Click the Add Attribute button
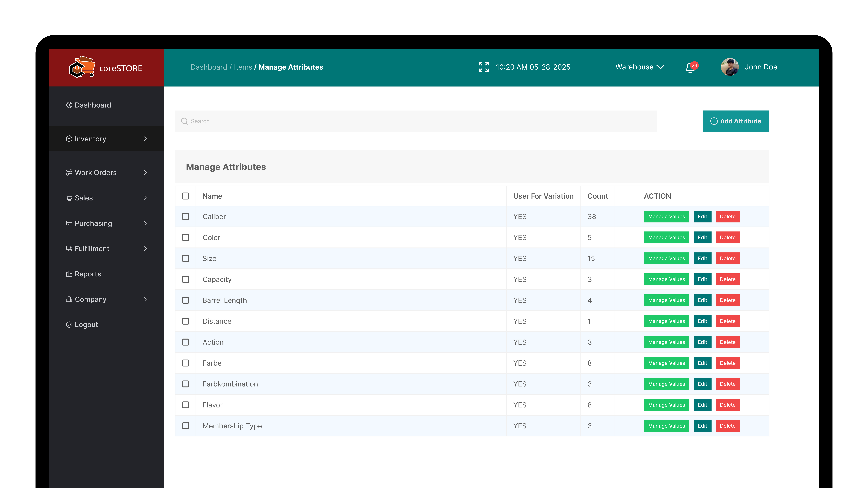868x488 pixels. [x=736, y=121]
